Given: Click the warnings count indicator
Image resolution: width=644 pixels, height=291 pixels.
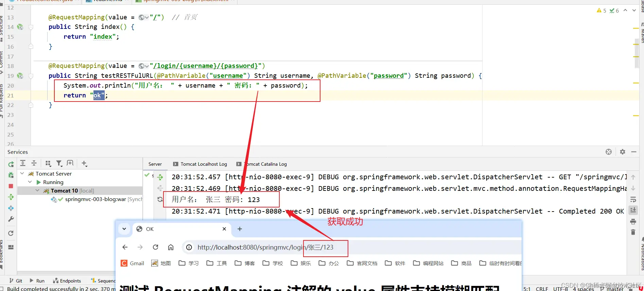Looking at the screenshot, I should point(602,11).
